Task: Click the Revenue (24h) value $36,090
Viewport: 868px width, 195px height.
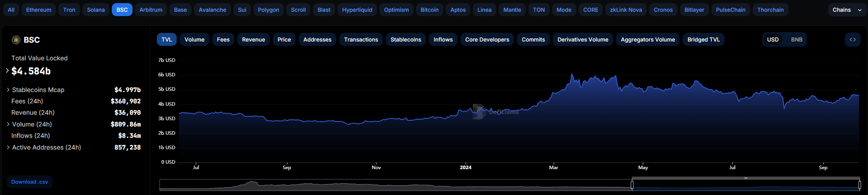Action: click(127, 112)
